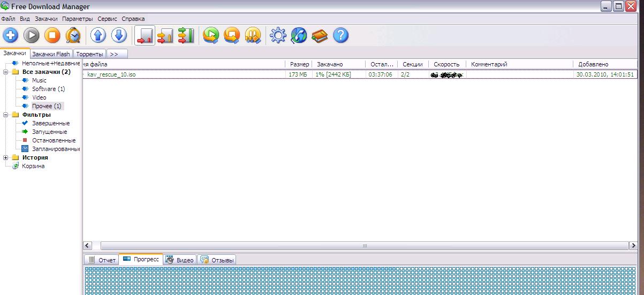
Task: Open the Параметры menu
Action: pyautogui.click(x=77, y=19)
